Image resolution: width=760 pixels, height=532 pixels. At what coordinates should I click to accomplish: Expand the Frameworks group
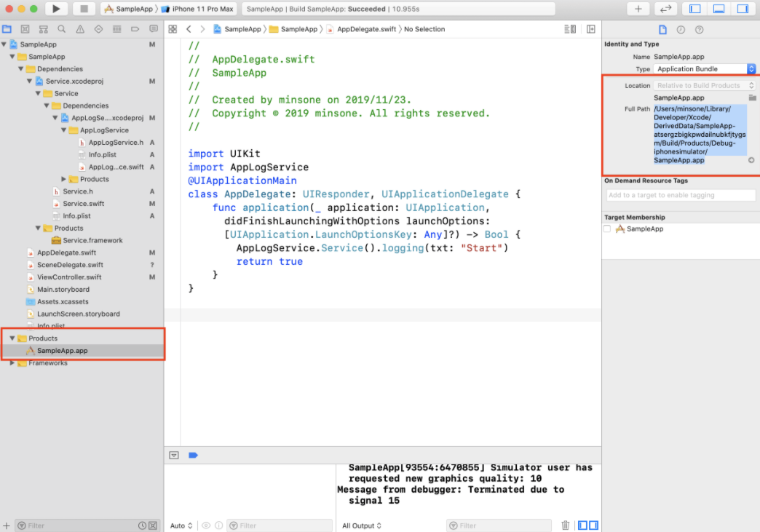point(12,362)
